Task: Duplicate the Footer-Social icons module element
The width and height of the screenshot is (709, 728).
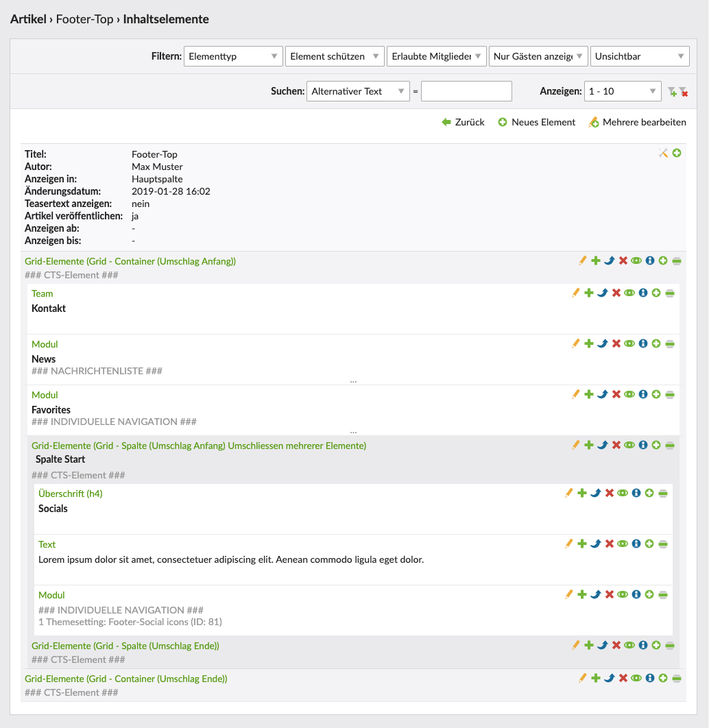Action: click(x=582, y=594)
